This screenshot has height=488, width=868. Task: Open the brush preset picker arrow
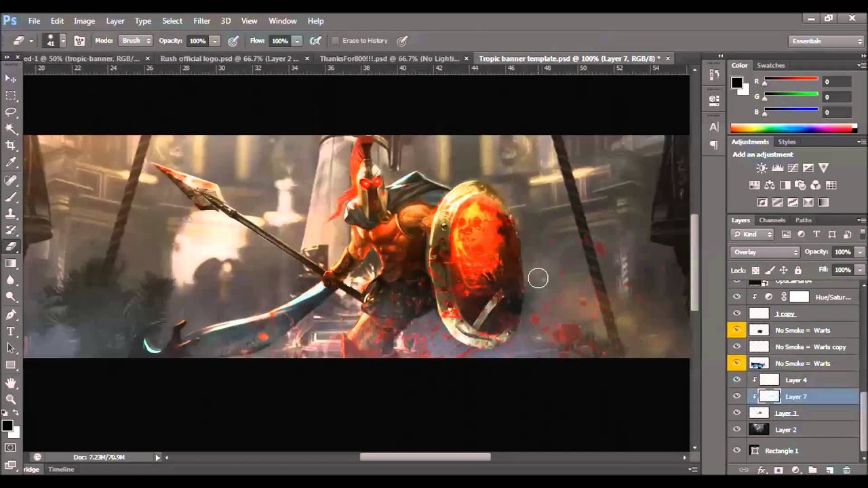pyautogui.click(x=62, y=41)
